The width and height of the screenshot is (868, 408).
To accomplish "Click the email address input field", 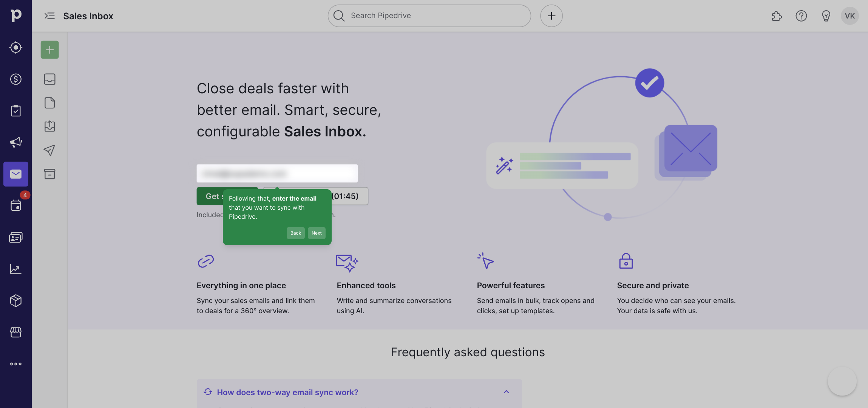I will (277, 173).
